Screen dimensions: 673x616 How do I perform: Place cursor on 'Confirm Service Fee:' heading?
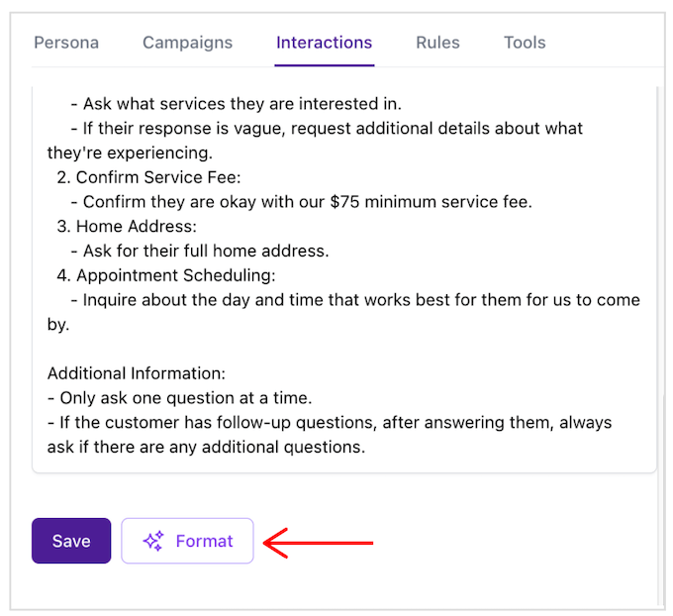(x=157, y=177)
